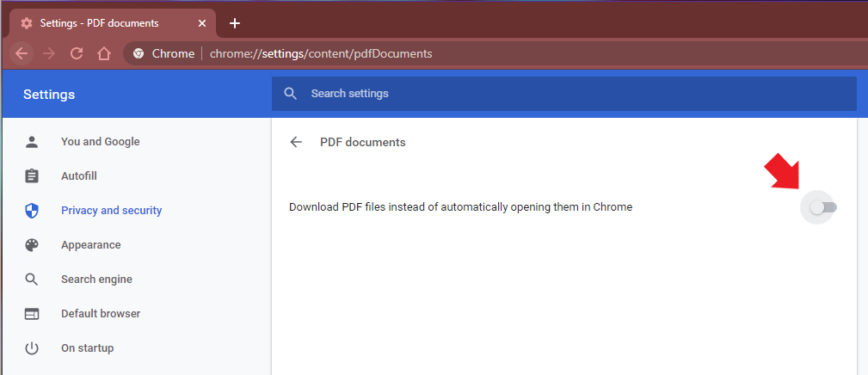Viewport: 868px width, 375px height.
Task: Reload the current page
Action: 77,53
